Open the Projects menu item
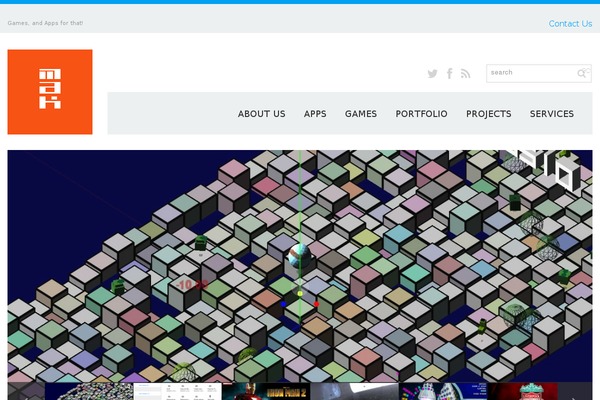Image resolution: width=600 pixels, height=400 pixels. coord(489,114)
